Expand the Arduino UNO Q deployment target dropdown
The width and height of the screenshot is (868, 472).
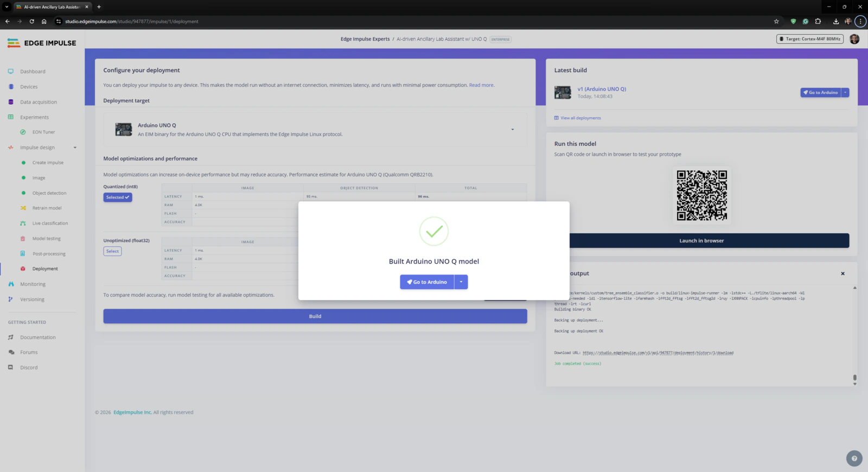(x=513, y=130)
